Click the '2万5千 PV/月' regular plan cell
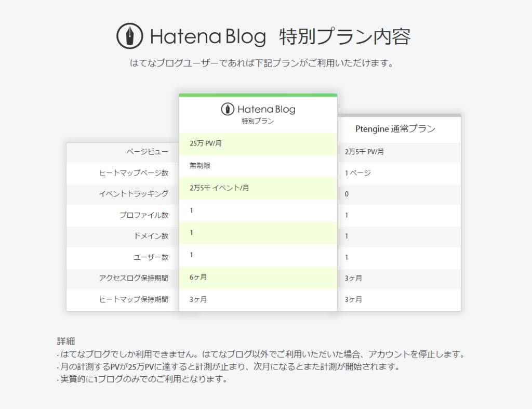 pos(399,152)
